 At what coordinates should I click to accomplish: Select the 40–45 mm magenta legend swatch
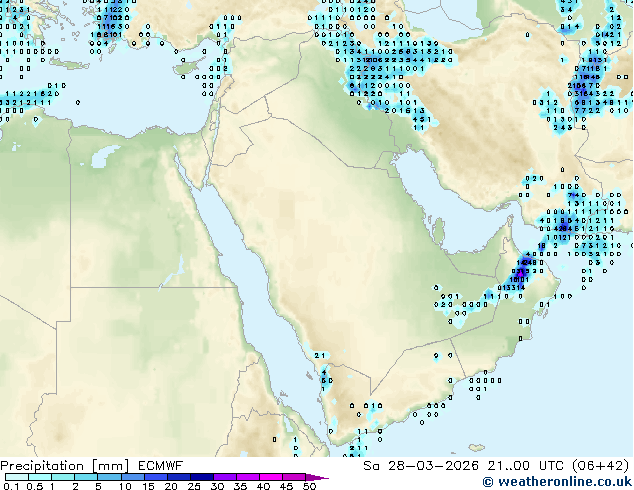271,477
